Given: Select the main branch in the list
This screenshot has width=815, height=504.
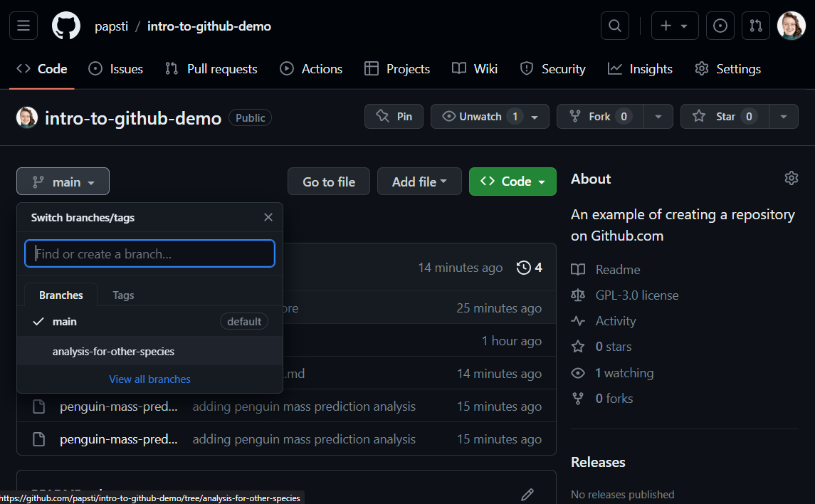Looking at the screenshot, I should click(x=65, y=322).
